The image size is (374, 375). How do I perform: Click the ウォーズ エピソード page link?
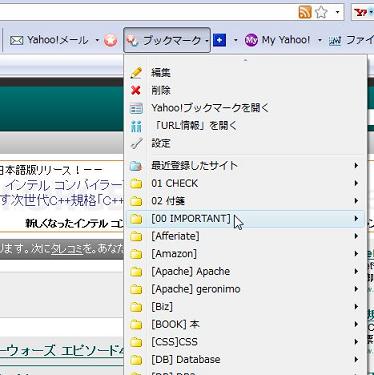[x=61, y=352]
